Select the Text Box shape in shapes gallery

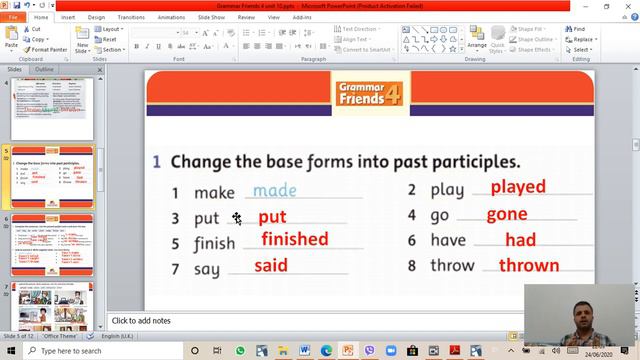(406, 30)
